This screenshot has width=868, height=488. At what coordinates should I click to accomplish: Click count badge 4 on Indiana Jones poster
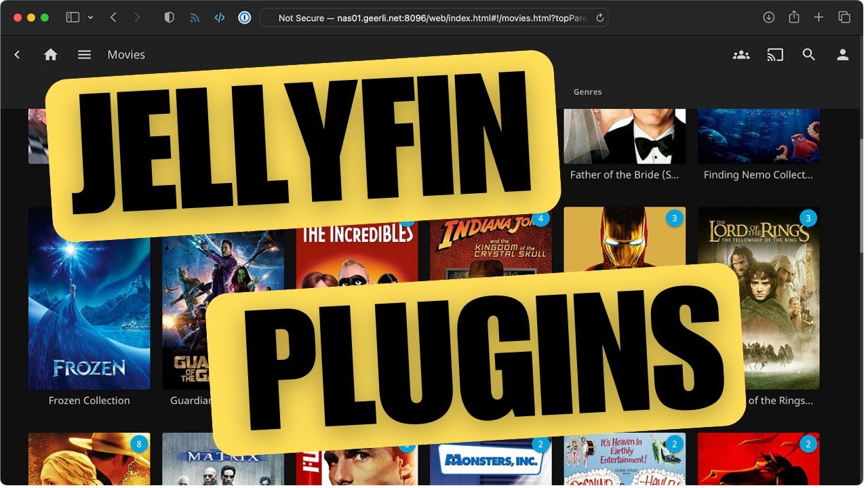[x=540, y=219]
